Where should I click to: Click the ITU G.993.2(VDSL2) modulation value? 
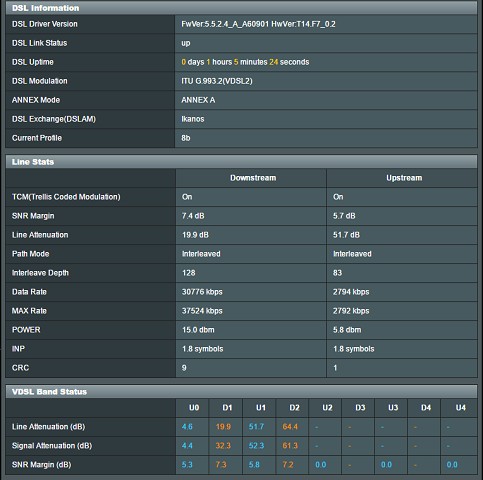click(217, 81)
